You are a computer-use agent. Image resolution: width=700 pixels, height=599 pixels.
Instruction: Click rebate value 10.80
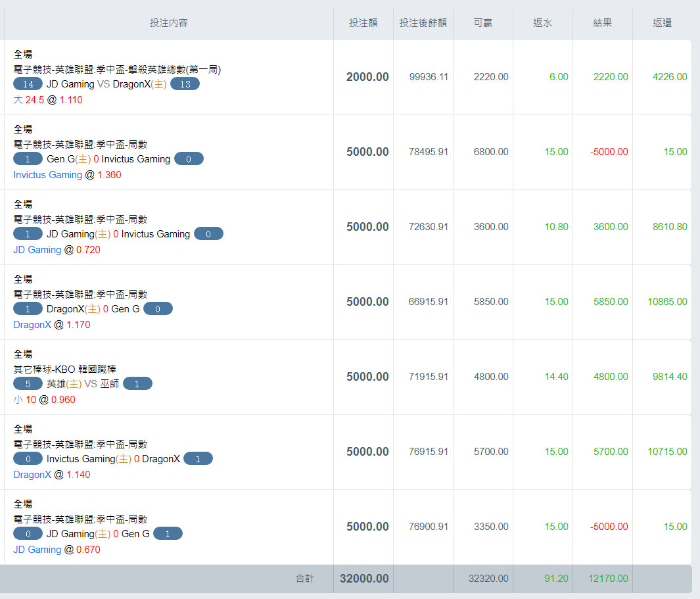point(556,227)
